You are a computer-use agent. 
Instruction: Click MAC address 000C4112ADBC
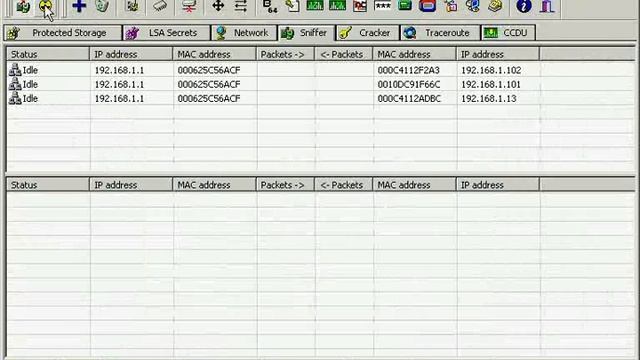(409, 98)
